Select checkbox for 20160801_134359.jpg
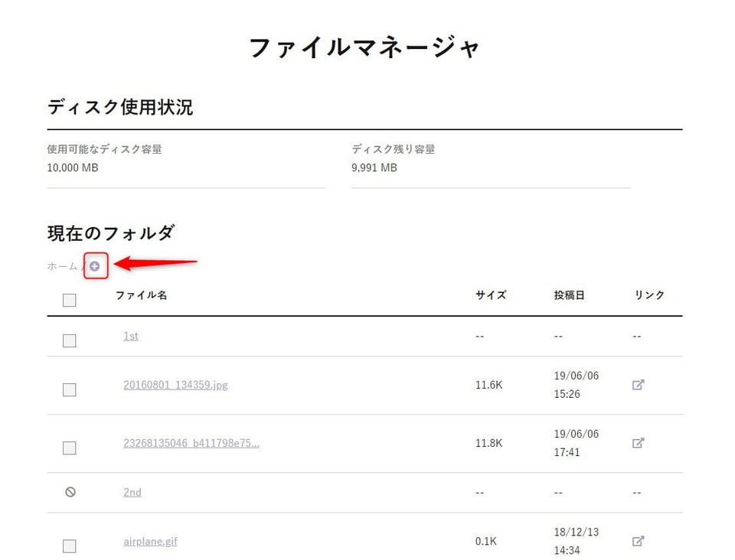Viewport: 735px width, 560px height. [x=70, y=389]
